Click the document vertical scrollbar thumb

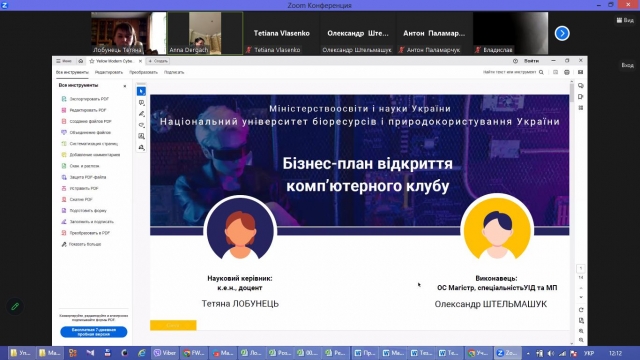571,92
